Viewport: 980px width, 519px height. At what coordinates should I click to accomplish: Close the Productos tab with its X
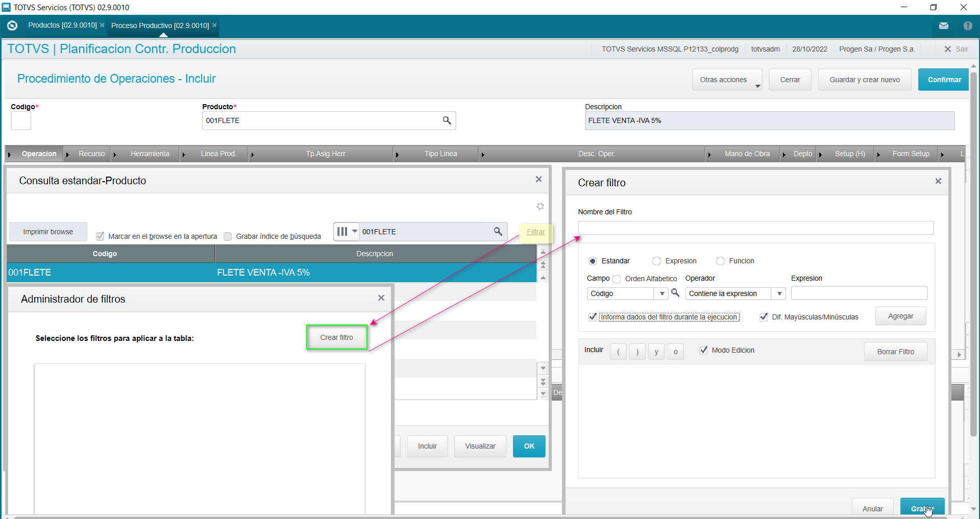pyautogui.click(x=102, y=25)
